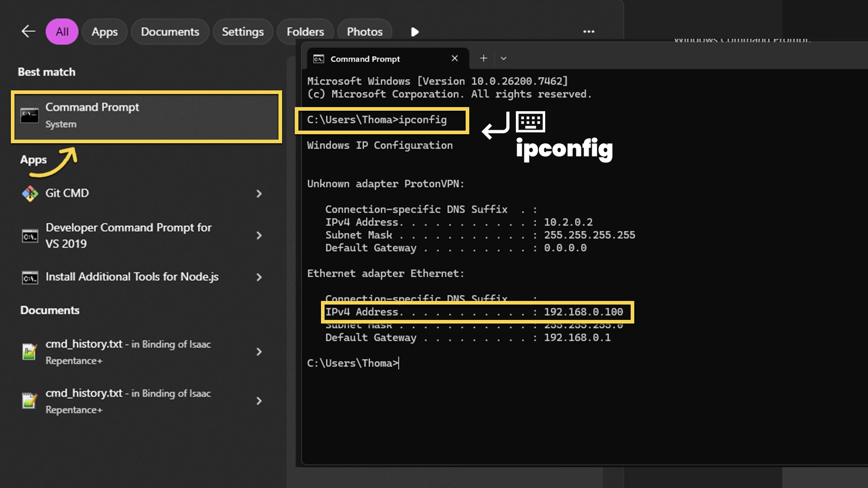Viewport: 868px width, 488px height.
Task: Add a new terminal tab
Action: coord(484,58)
